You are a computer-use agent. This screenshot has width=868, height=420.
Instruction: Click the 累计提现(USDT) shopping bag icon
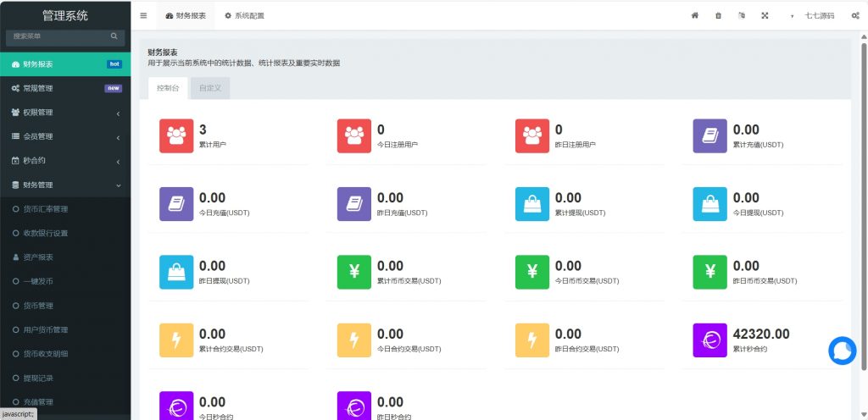coord(532,204)
